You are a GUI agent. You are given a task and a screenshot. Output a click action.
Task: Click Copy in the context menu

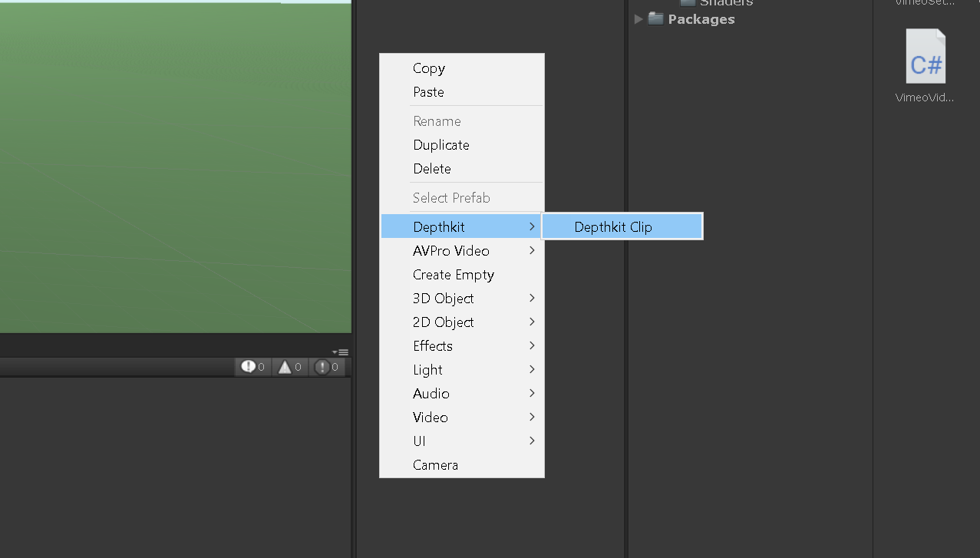pos(428,68)
